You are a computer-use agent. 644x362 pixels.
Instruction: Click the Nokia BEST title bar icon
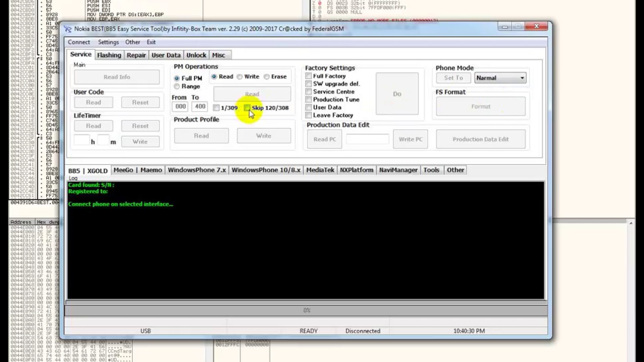68,29
